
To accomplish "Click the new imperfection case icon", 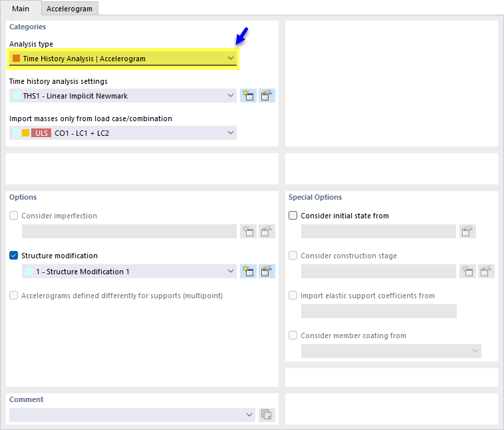I will click(x=248, y=231).
